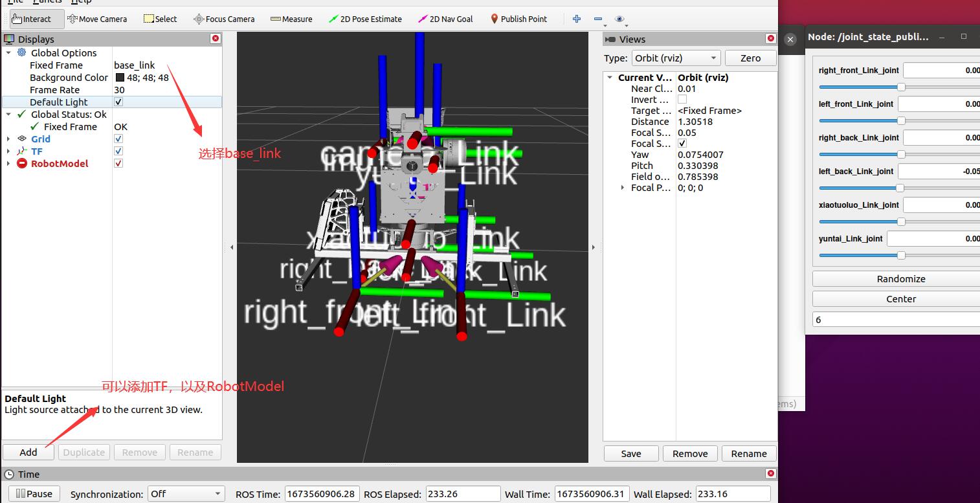Pick the Measure tool
980x503 pixels.
click(291, 19)
